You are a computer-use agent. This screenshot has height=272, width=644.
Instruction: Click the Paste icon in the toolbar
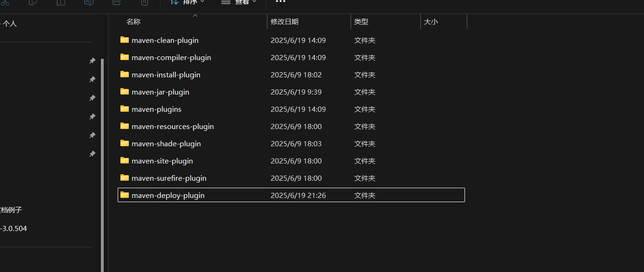click(60, 3)
